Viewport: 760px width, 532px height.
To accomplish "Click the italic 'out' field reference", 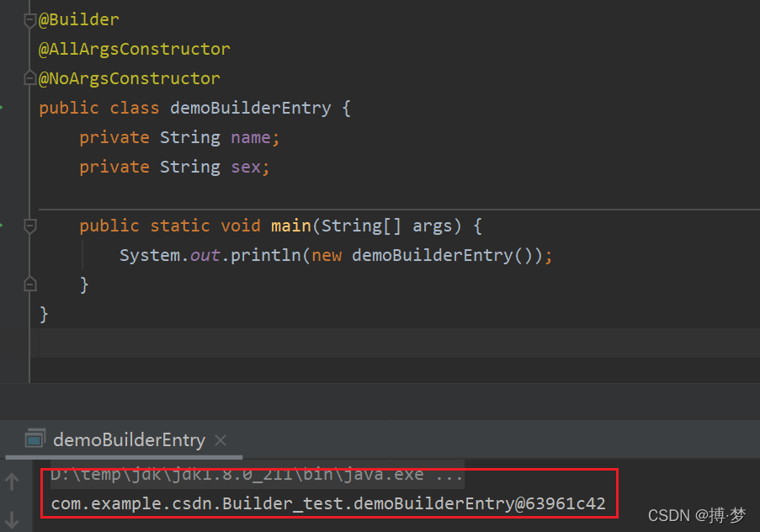I will 205,256.
